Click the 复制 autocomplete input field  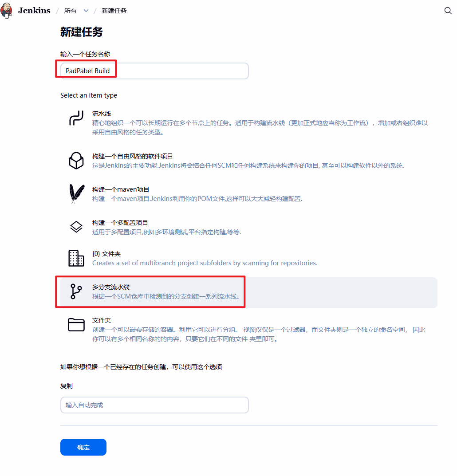[x=154, y=405]
